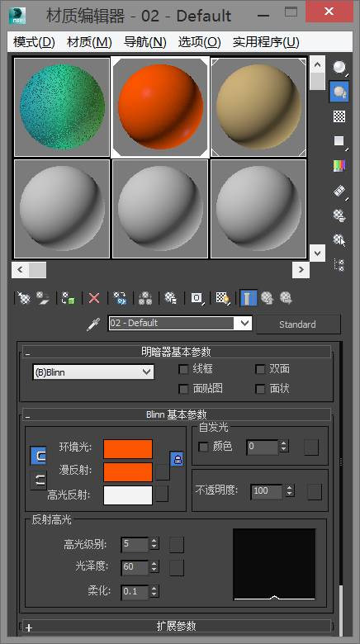The width and height of the screenshot is (360, 644).
Task: Click sample slots vertical scroll down arrow
Action: point(317,253)
